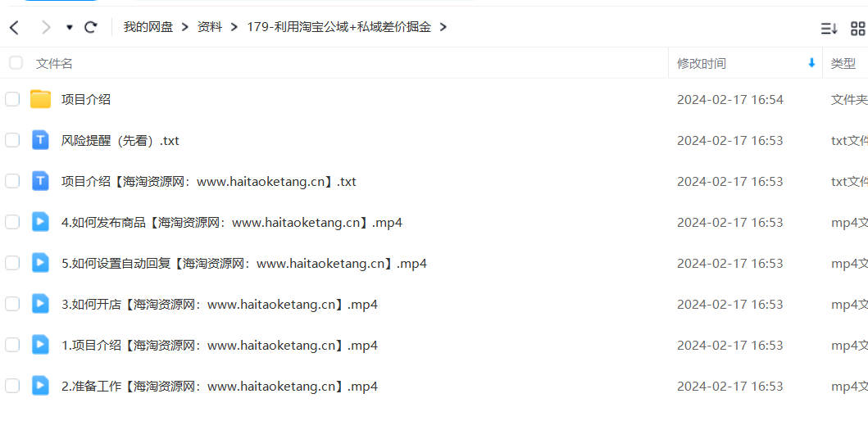The image size is (868, 448).
Task: Click the video icon of 2.准备工作
Action: (x=40, y=386)
